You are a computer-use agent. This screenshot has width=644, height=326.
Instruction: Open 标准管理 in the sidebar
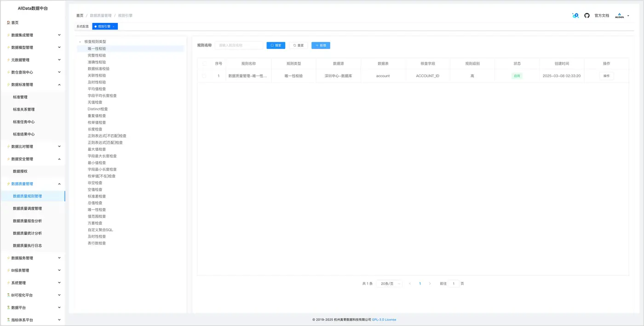pos(20,97)
